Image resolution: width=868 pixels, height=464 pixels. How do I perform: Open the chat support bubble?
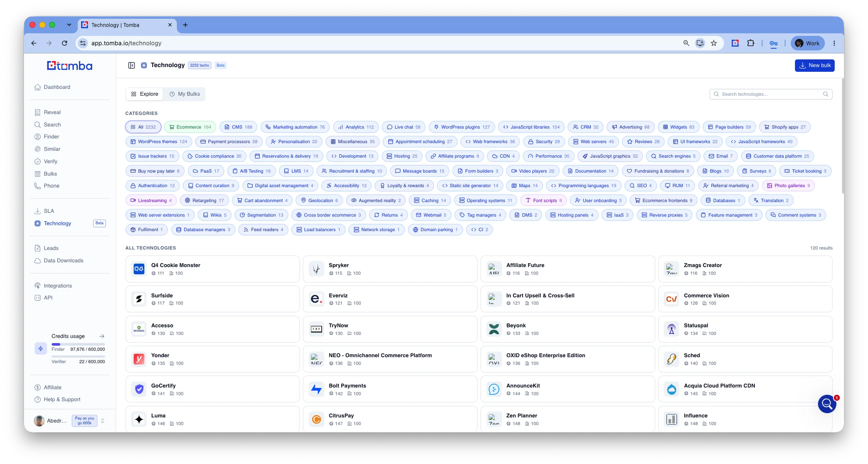click(827, 403)
